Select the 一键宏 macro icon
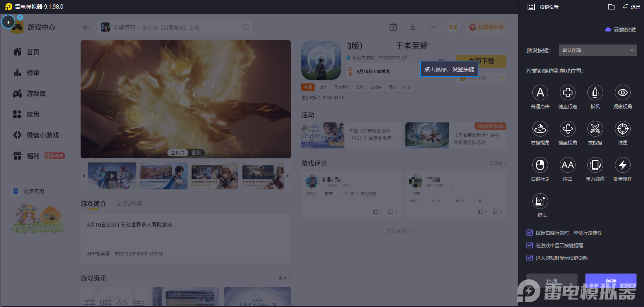 coord(540,201)
